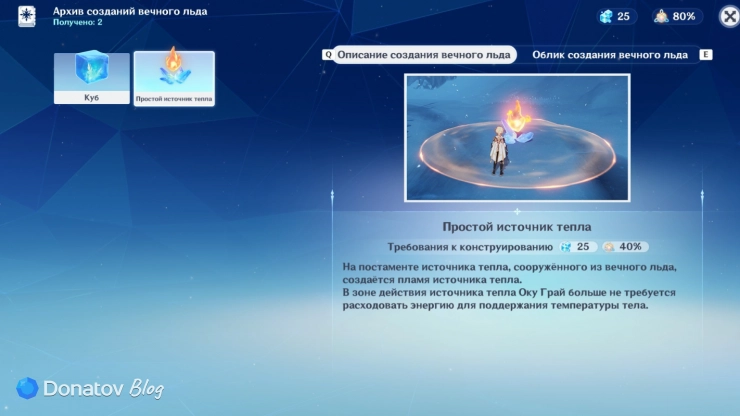Click the Требования к конструированию label
This screenshot has height=416, width=740.
pyautogui.click(x=470, y=247)
